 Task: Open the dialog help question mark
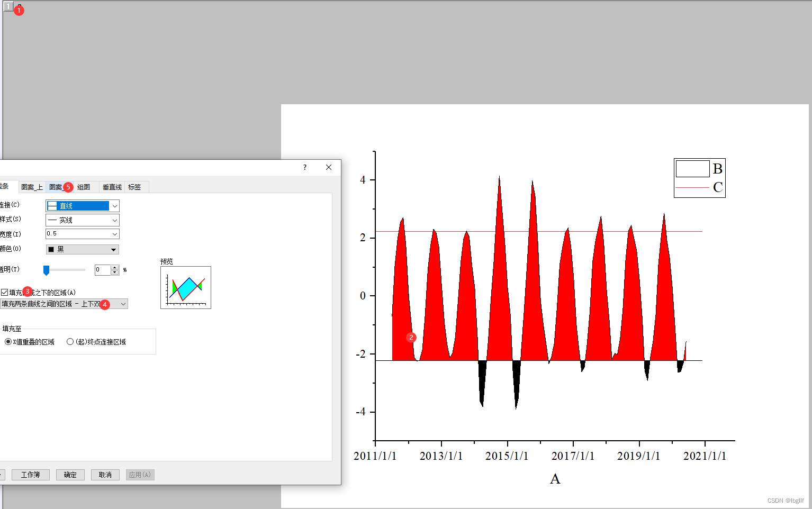(305, 167)
